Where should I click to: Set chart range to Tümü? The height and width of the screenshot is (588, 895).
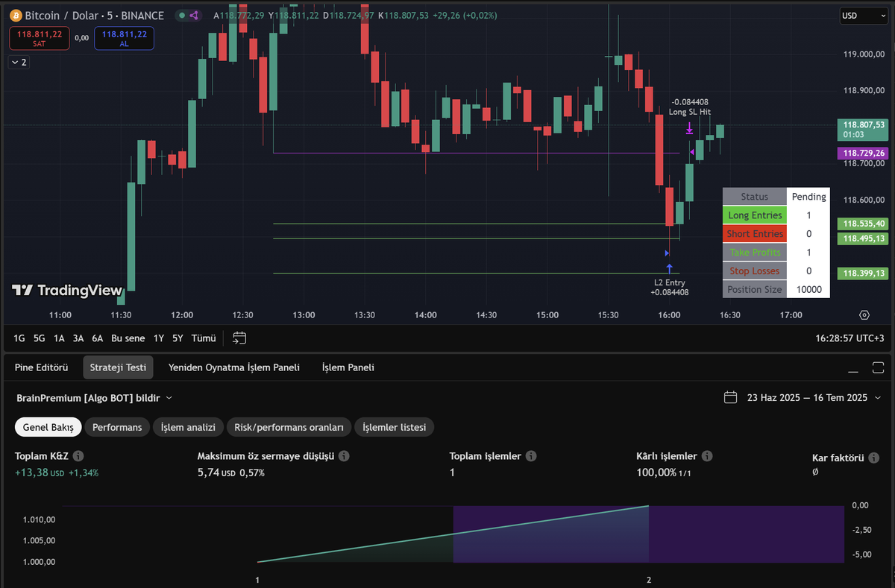(204, 338)
